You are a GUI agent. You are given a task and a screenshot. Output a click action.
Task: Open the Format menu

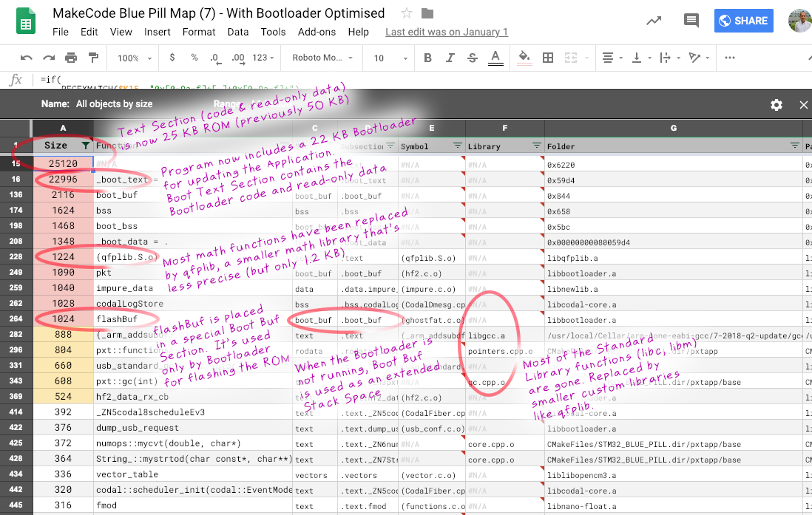pos(199,32)
